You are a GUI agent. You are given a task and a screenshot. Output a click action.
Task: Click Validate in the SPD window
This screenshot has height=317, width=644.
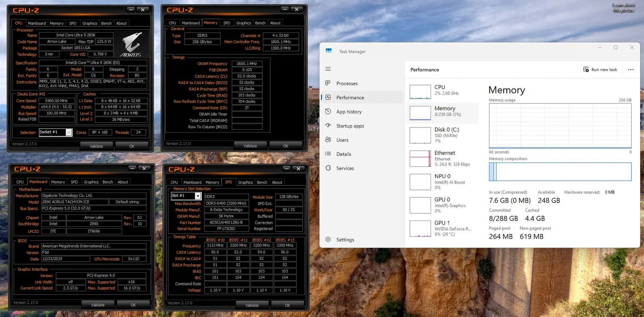coord(252,305)
